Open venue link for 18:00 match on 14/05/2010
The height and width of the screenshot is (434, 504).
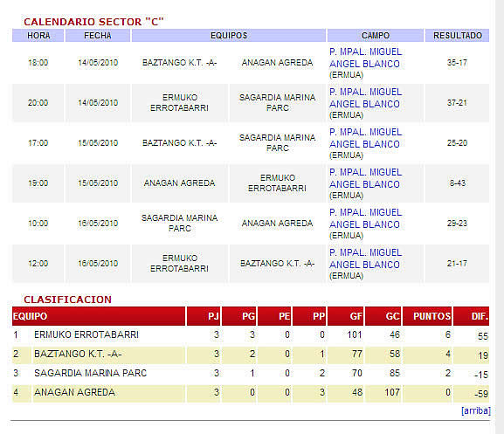[x=365, y=58]
